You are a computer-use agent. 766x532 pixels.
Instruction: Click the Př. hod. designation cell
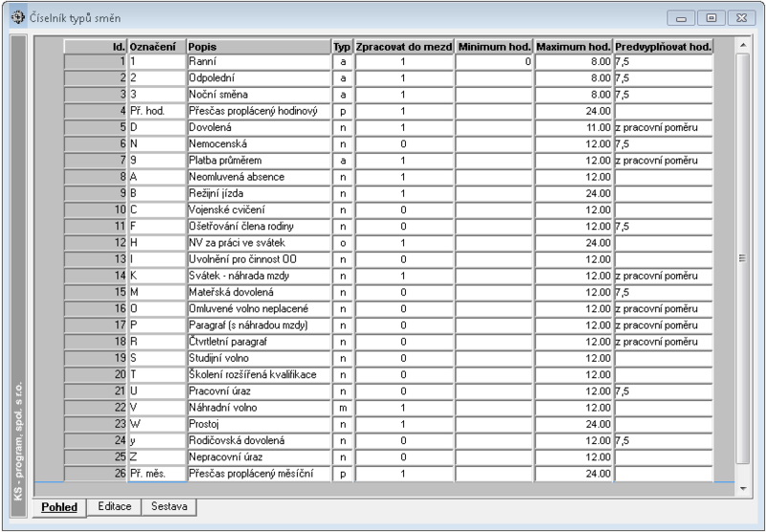click(x=157, y=111)
